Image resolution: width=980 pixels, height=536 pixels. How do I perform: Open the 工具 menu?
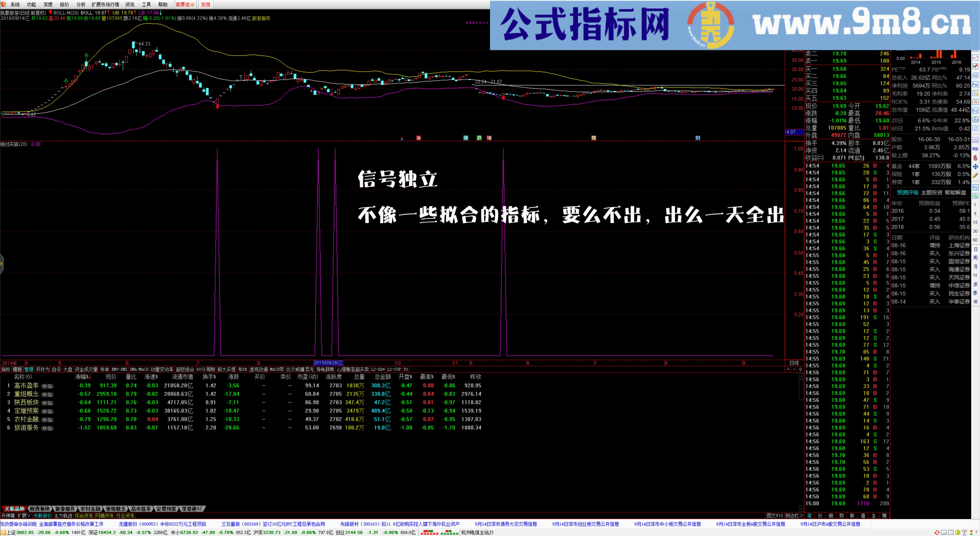coord(146,5)
